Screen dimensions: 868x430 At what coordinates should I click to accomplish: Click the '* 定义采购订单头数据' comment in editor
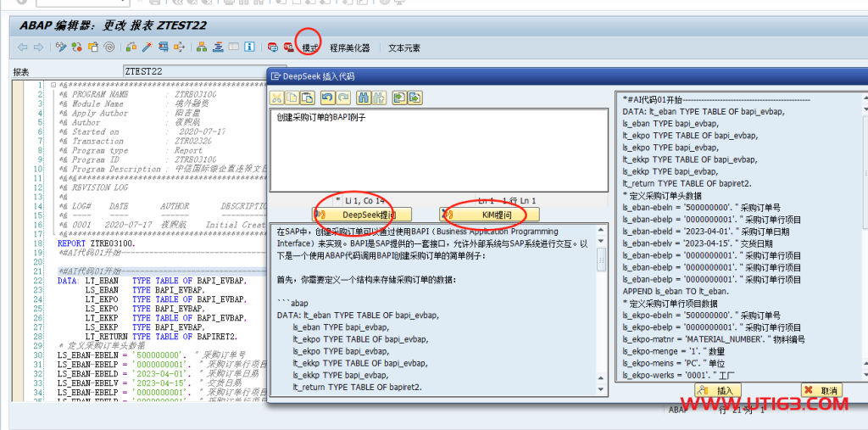click(102, 346)
